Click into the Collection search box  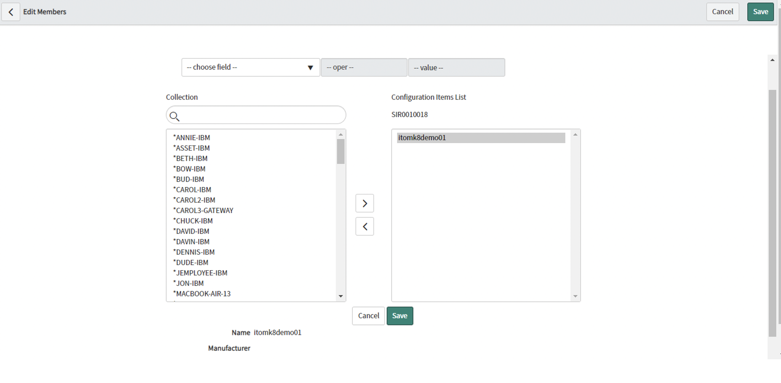(256, 115)
